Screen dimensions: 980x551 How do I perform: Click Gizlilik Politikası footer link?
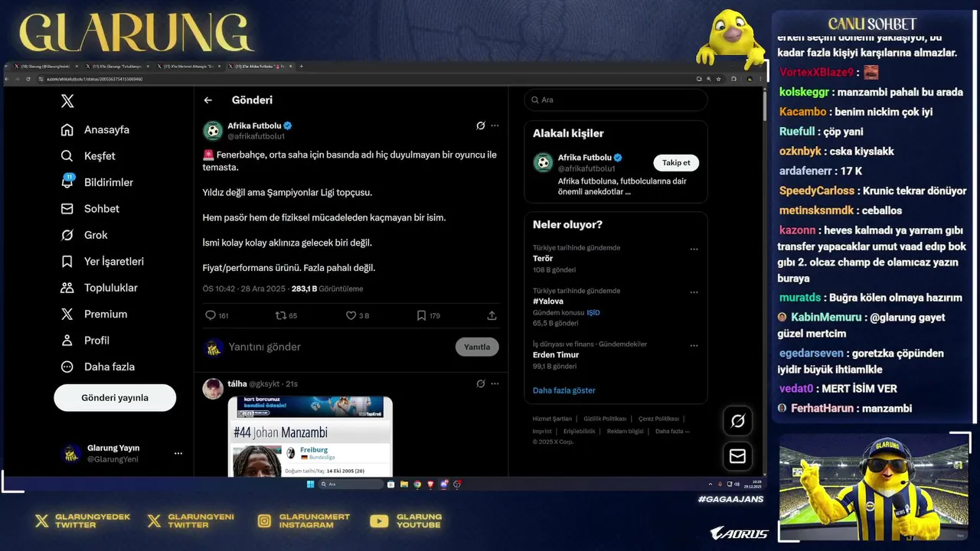605,419
